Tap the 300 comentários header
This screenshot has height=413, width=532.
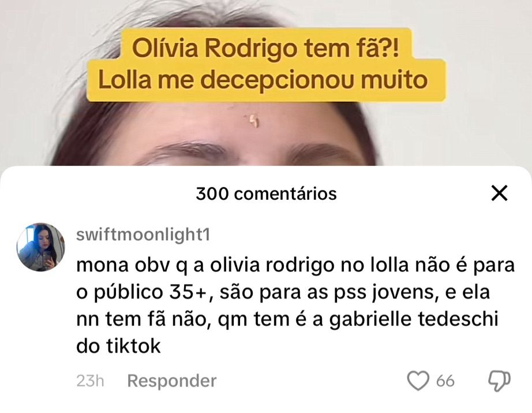[266, 194]
